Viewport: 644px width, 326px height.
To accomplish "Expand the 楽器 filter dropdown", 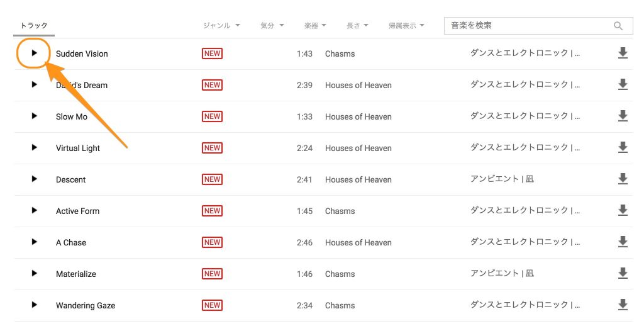I will tap(315, 26).
